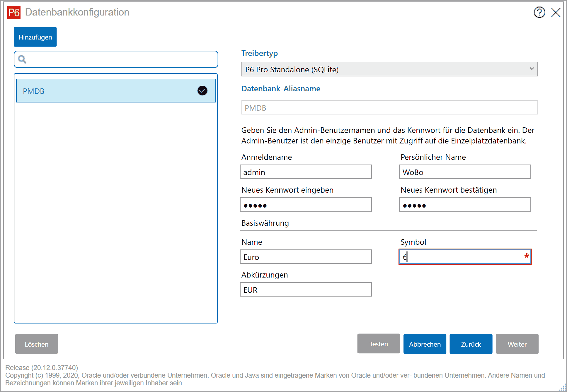Click the checkmark badge on PMDB entry
Screen dimensions: 567x392
click(202, 91)
